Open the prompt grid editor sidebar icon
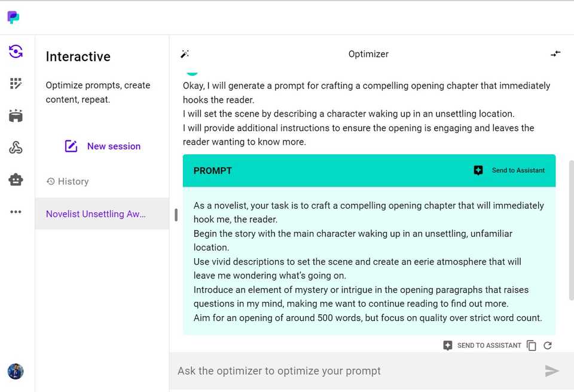574x392 pixels. 16,84
